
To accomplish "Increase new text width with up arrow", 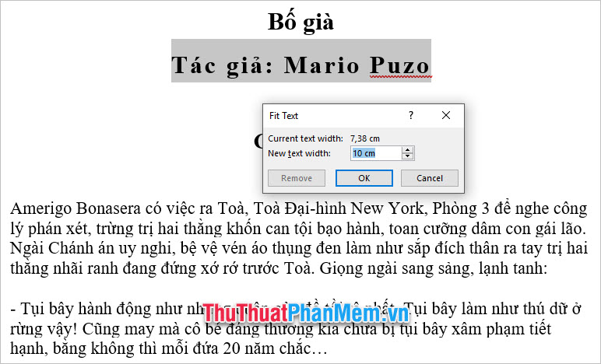I will point(408,149).
